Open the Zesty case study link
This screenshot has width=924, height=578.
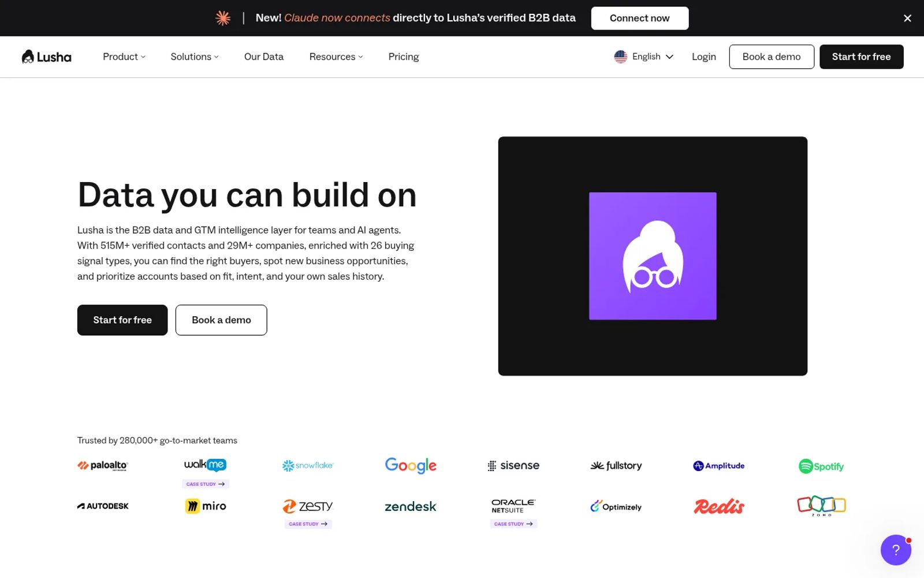(308, 524)
